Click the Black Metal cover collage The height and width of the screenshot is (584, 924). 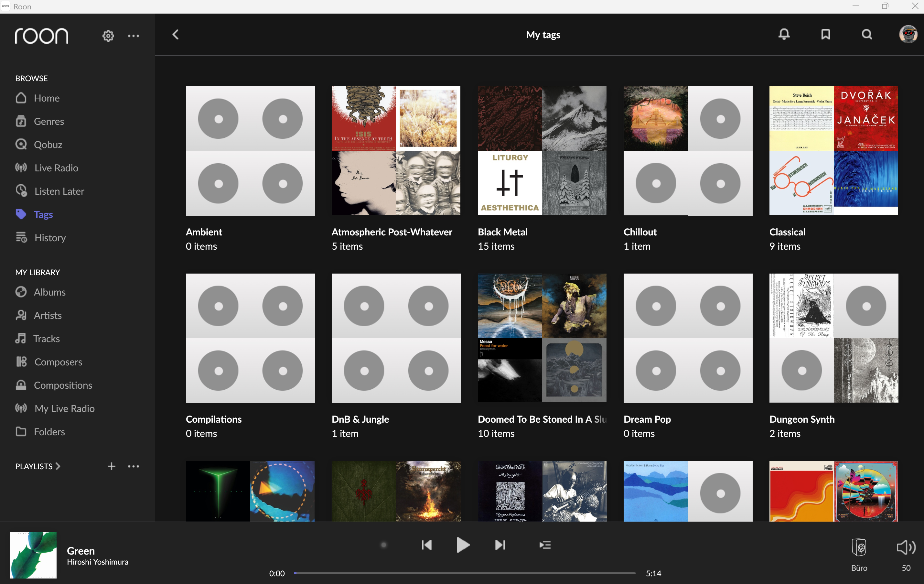point(542,151)
